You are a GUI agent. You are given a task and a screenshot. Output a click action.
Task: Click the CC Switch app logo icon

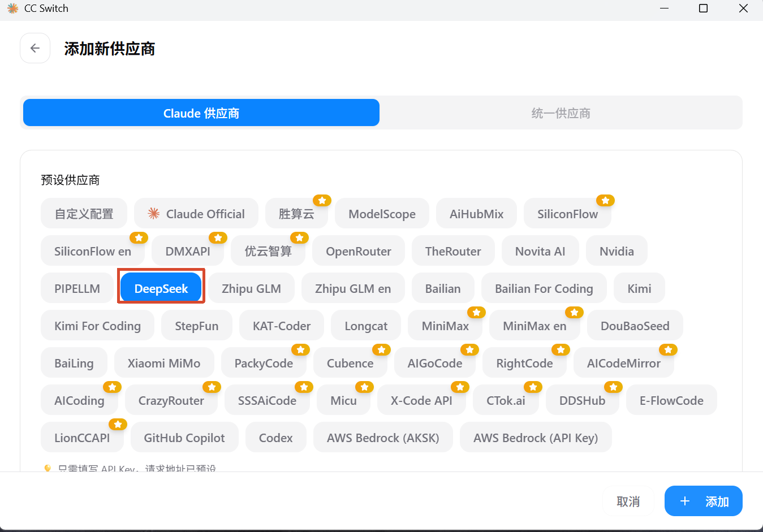click(12, 8)
